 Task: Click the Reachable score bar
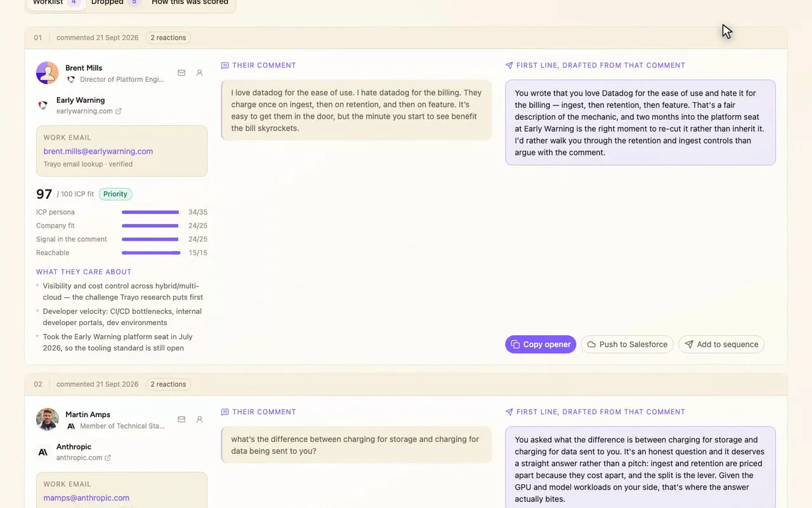[x=150, y=253]
